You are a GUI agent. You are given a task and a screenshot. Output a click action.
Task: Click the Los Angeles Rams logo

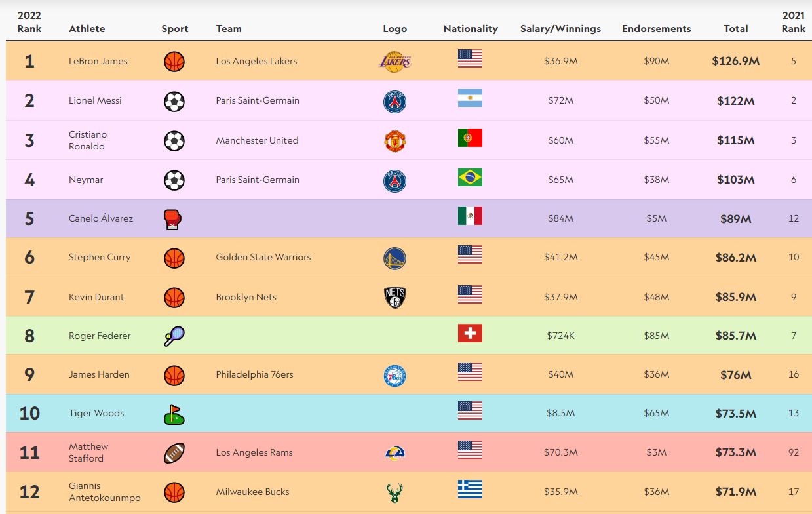(x=395, y=452)
